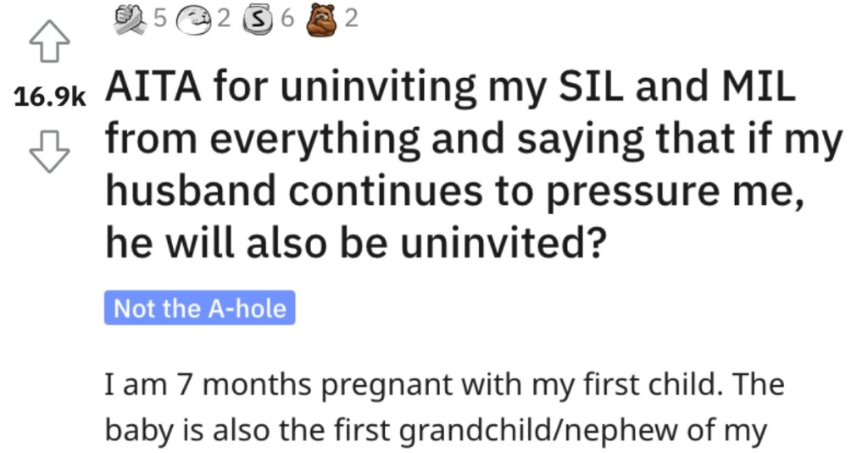The height and width of the screenshot is (453, 868).
Task: Click the seal face award icon
Action: point(194,20)
